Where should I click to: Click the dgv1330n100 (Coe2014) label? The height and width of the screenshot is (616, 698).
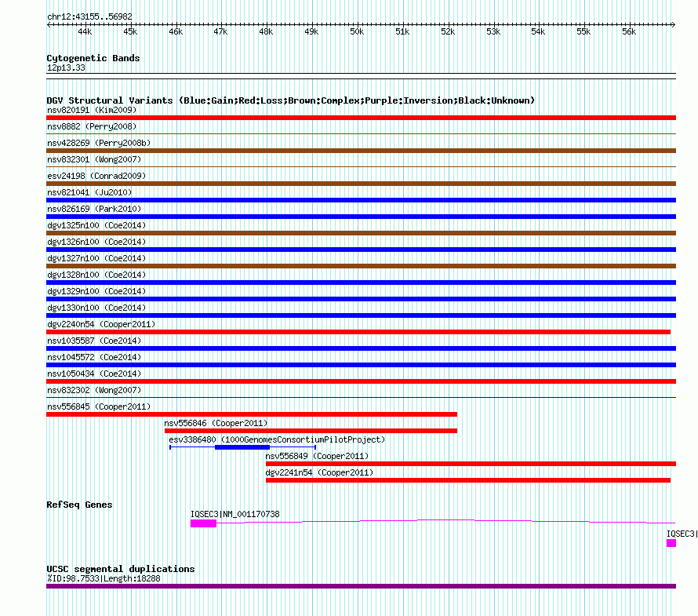click(96, 308)
